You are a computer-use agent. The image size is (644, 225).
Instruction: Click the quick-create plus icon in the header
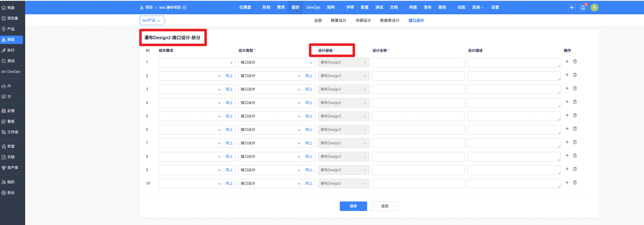[x=572, y=8]
